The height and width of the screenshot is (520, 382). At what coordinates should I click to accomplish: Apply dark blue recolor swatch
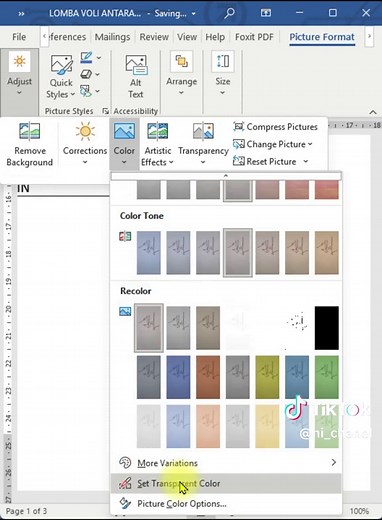178,377
